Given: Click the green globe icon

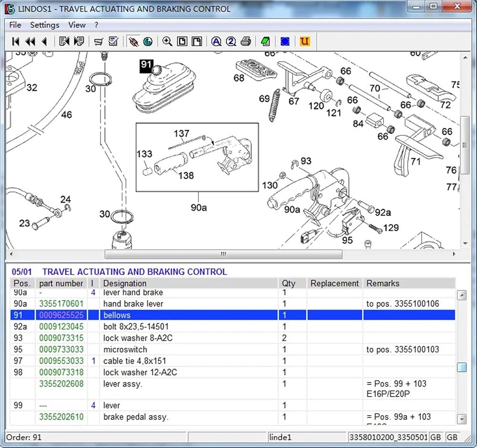Looking at the screenshot, I should [148, 41].
